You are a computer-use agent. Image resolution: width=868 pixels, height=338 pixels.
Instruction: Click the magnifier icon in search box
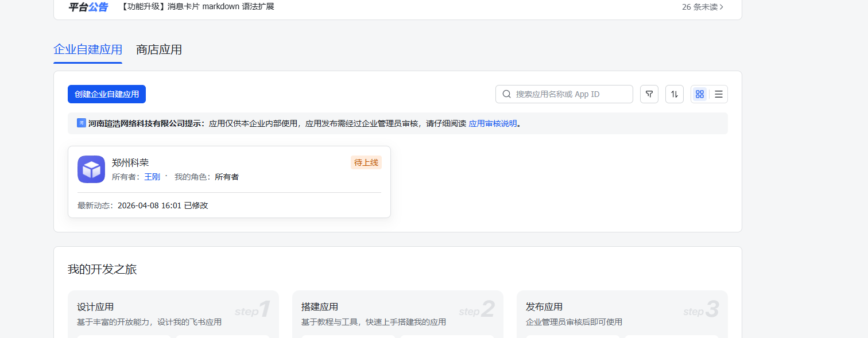tap(506, 94)
